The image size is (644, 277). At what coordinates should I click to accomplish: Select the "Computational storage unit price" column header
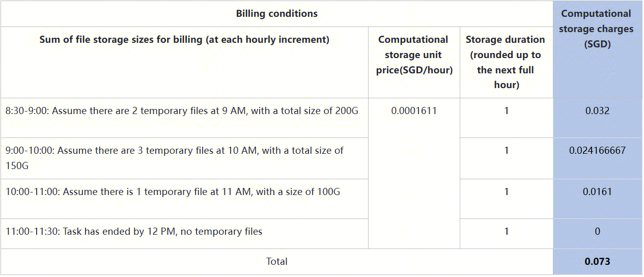[413, 54]
